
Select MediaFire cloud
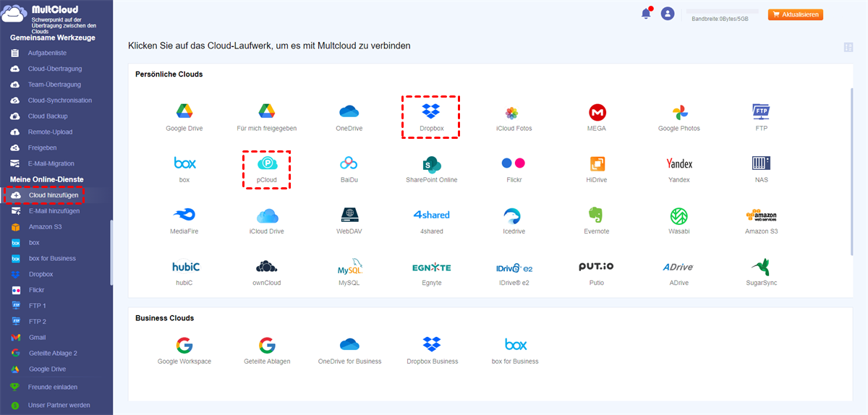pos(184,221)
